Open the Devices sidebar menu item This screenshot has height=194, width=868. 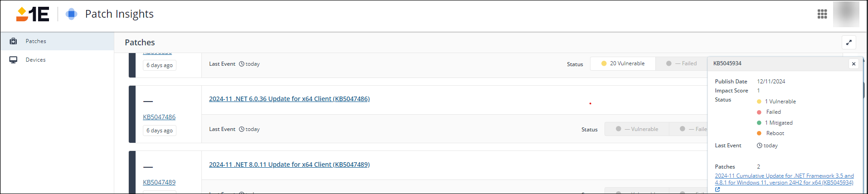click(x=35, y=60)
